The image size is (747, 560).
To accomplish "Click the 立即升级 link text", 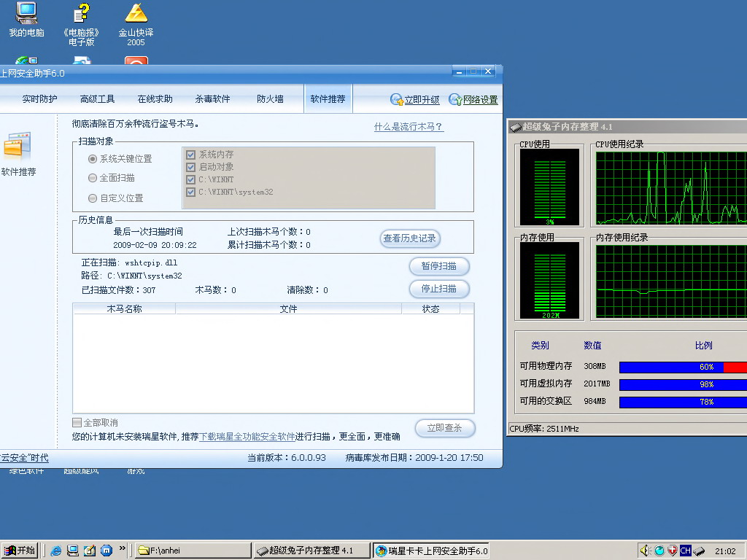I will point(422,100).
